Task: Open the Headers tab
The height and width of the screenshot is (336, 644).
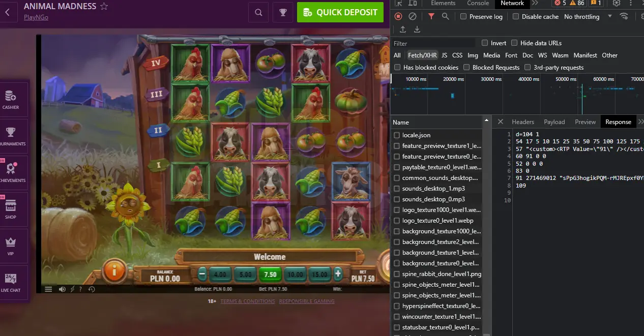Action: point(523,122)
